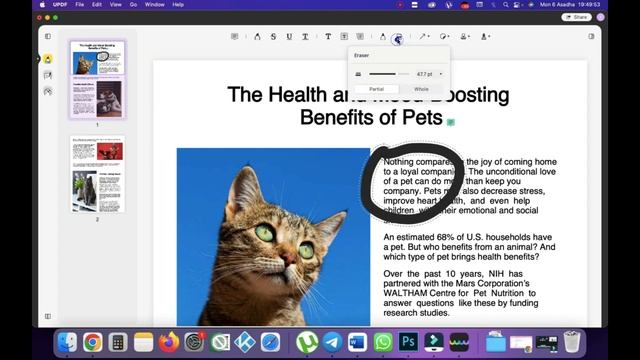Open the Trash in the dock
The height and width of the screenshot is (360, 640).
click(x=572, y=342)
